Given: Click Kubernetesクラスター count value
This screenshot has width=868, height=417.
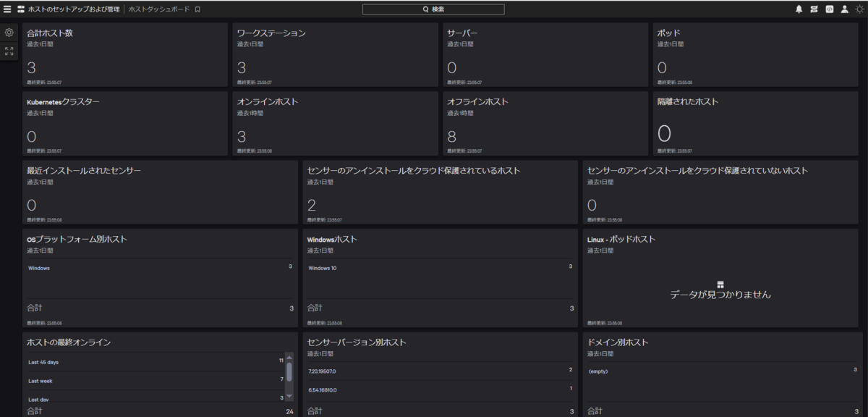Looking at the screenshot, I should tap(31, 137).
